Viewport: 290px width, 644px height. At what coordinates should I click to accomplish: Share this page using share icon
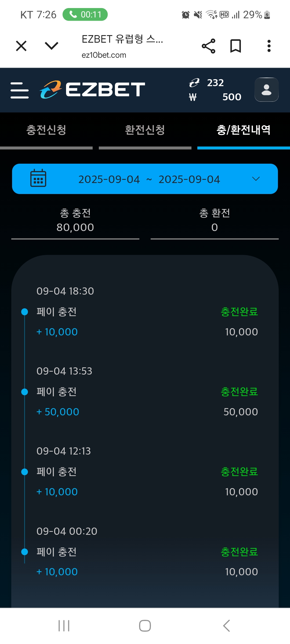209,46
